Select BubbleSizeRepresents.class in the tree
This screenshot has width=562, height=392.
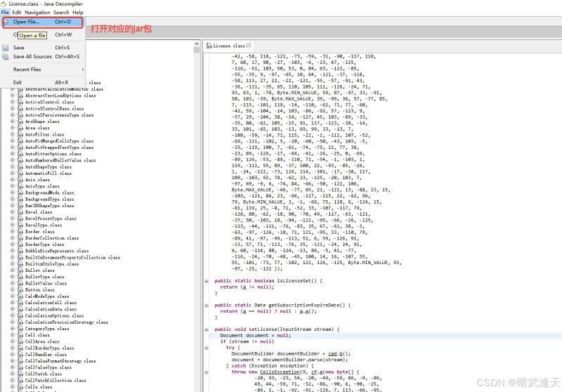(x=57, y=251)
